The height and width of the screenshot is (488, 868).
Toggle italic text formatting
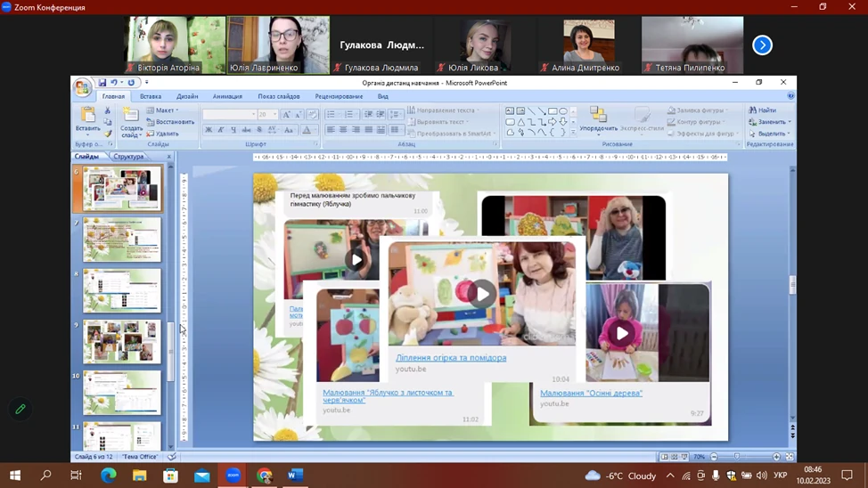click(221, 130)
